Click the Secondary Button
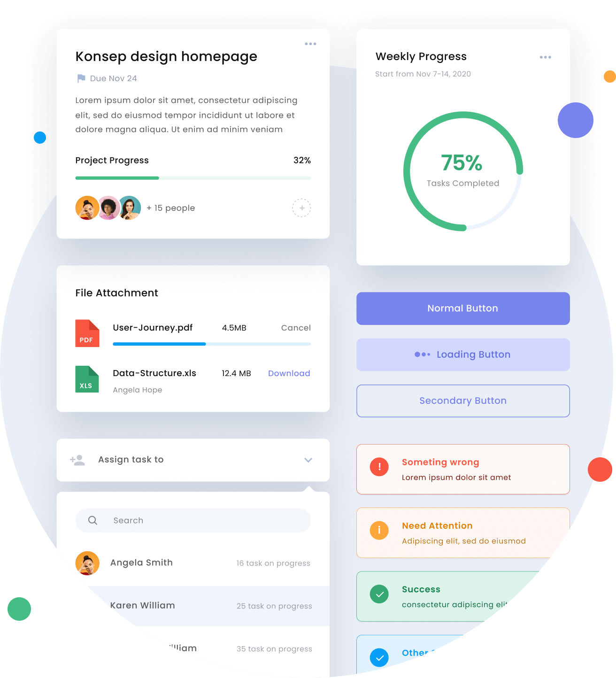This screenshot has width=616, height=678. tap(463, 401)
